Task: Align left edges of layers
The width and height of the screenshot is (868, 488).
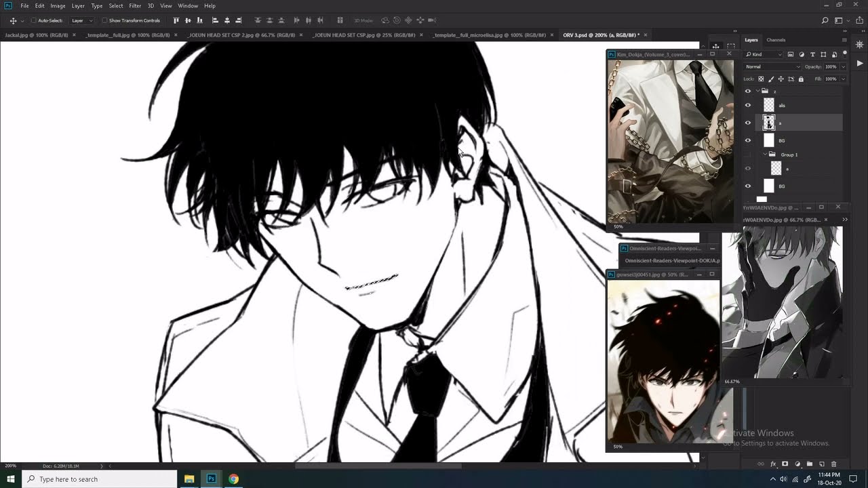Action: tap(216, 20)
